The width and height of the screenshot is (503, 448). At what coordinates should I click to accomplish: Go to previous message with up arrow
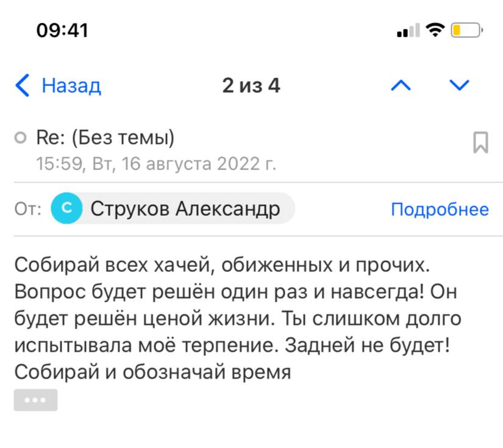(x=401, y=85)
